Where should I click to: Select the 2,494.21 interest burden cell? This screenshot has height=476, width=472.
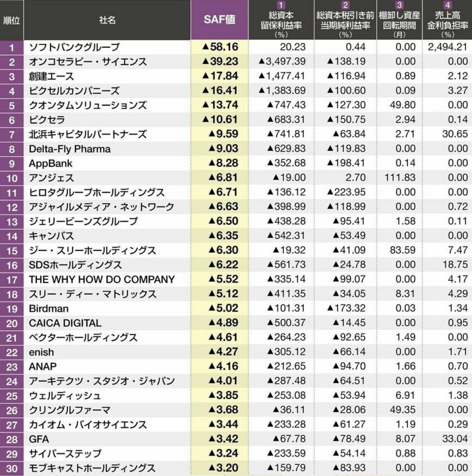(x=447, y=47)
